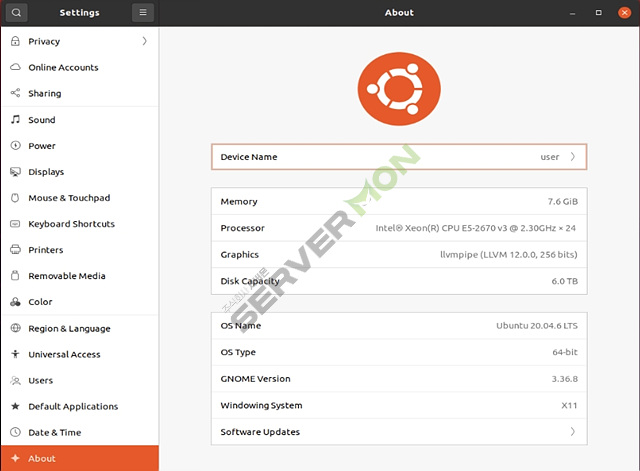Click the Keyboard Shortcuts icon
The height and width of the screenshot is (471, 640).
pyautogui.click(x=15, y=224)
